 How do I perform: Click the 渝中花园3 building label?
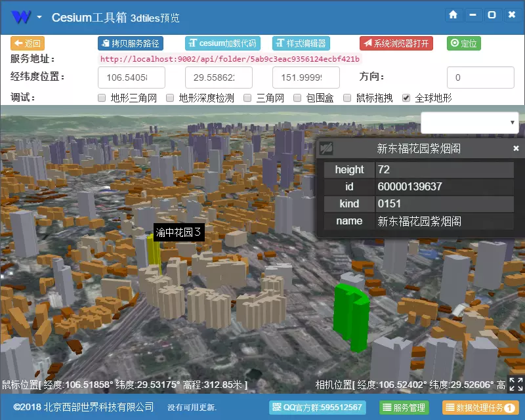[x=178, y=232]
